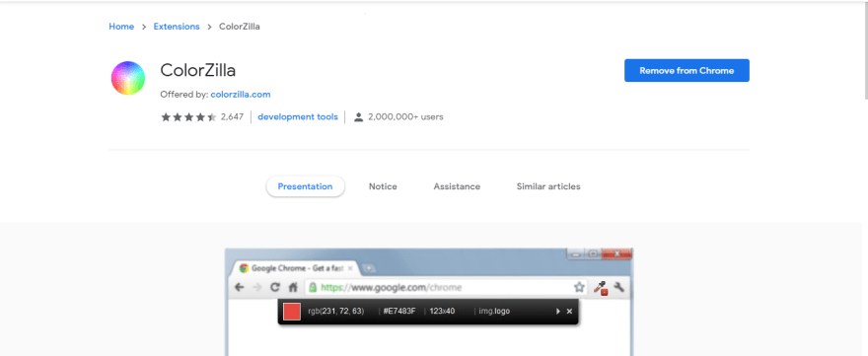Click the star rating icons
The image size is (868, 356).
(x=188, y=116)
